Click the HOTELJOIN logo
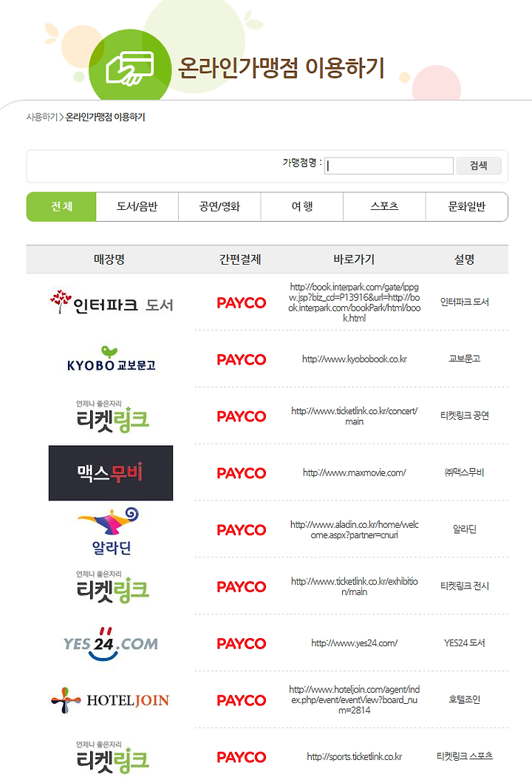The width and height of the screenshot is (532, 780). pos(111,700)
